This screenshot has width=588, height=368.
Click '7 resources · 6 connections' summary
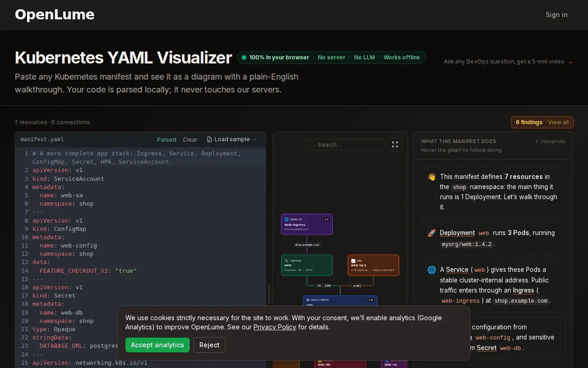pyautogui.click(x=52, y=122)
